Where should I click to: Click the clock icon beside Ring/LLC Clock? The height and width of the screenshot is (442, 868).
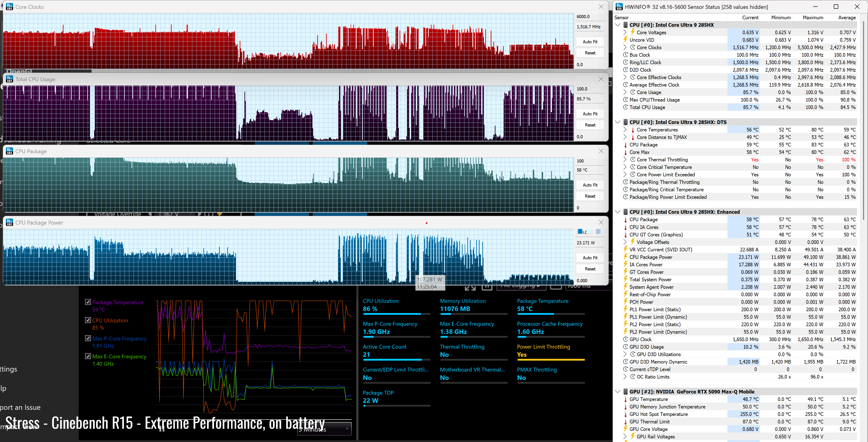pos(625,62)
